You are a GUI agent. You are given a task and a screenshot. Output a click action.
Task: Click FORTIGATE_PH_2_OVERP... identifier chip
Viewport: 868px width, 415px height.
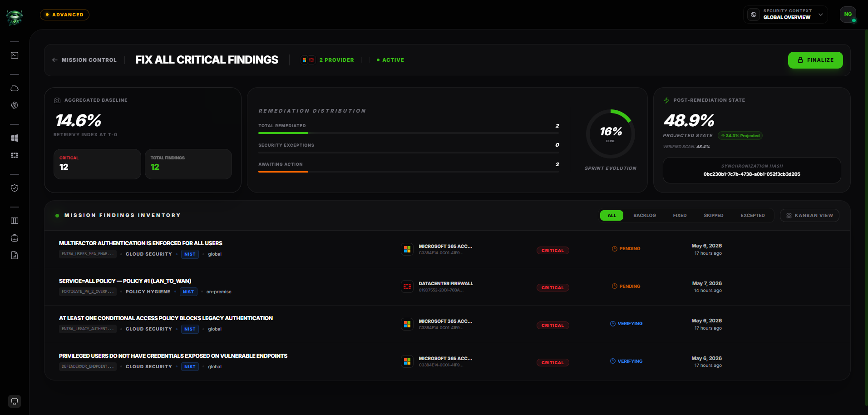click(88, 292)
